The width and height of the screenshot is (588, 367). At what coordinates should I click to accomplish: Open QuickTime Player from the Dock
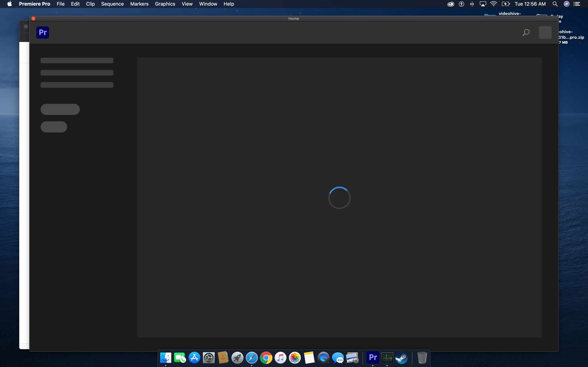click(x=323, y=358)
